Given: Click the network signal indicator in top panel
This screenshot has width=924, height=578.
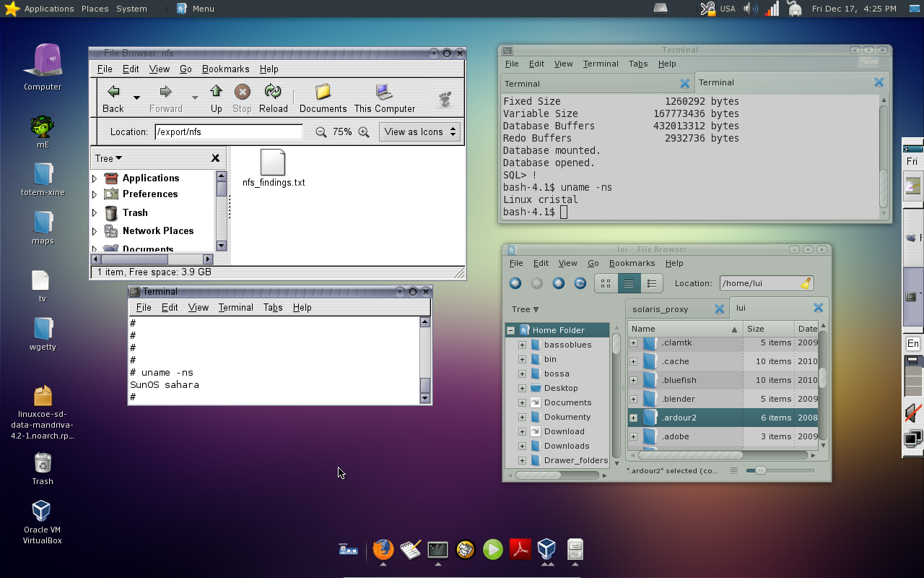Looking at the screenshot, I should (x=772, y=9).
